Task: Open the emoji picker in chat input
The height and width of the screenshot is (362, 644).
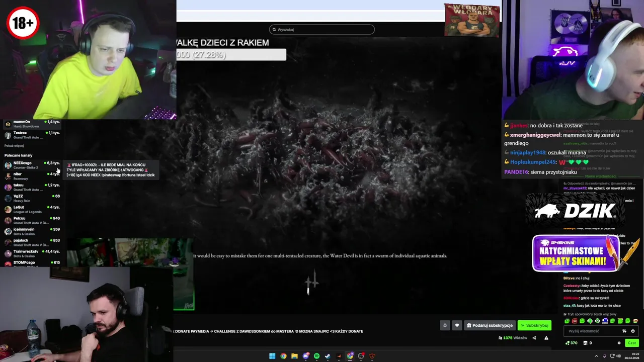Action: tap(633, 331)
